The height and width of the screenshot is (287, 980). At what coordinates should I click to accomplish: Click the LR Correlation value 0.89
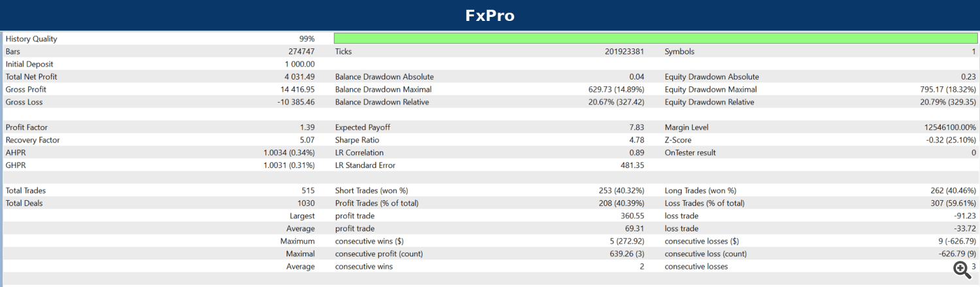coord(637,152)
